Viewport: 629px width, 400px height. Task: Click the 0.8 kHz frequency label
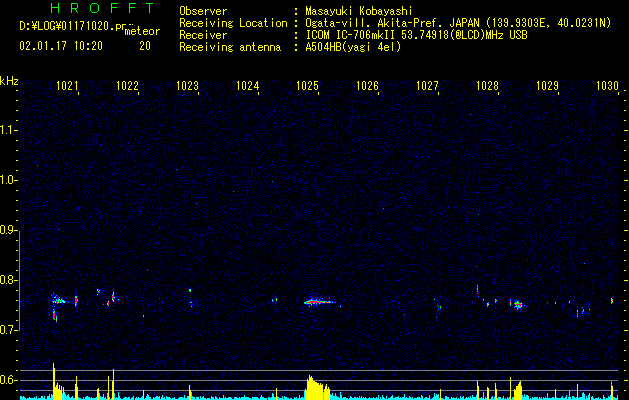(x=9, y=280)
